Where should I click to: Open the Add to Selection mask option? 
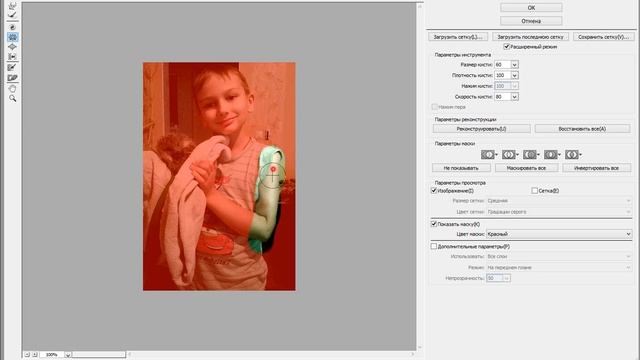510,155
